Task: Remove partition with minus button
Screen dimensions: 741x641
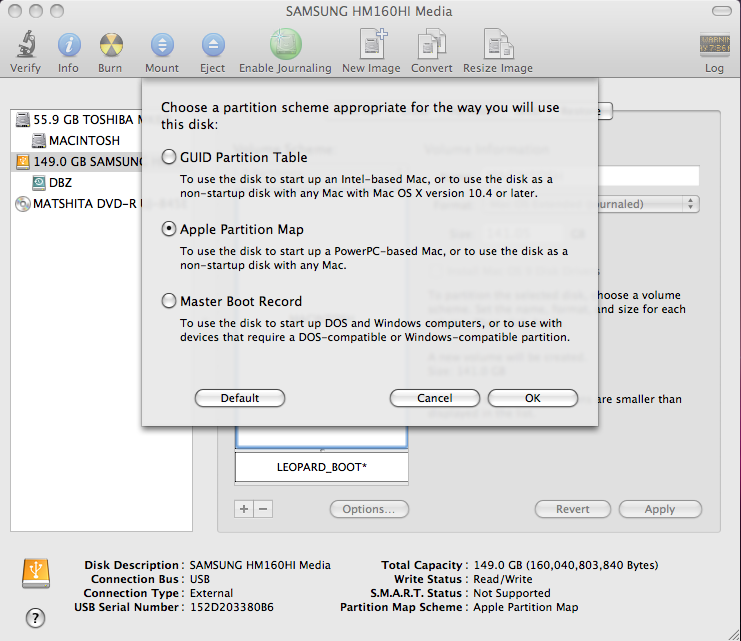Action: click(263, 509)
